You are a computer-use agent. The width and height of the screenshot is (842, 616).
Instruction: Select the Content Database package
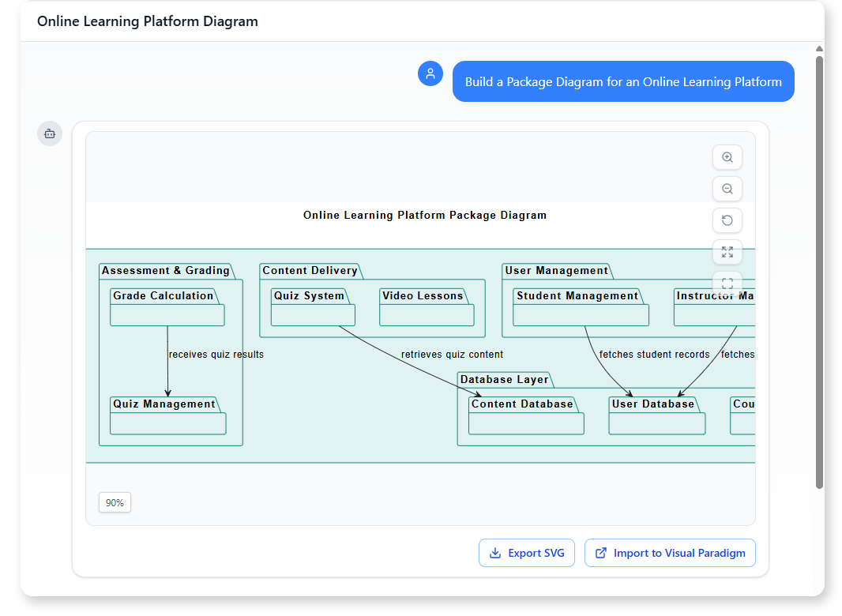[525, 416]
